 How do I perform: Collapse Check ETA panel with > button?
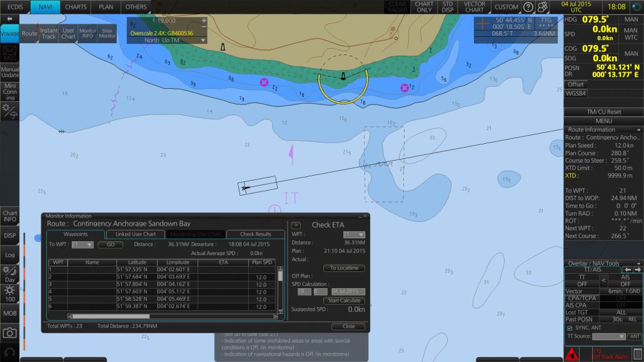296,225
